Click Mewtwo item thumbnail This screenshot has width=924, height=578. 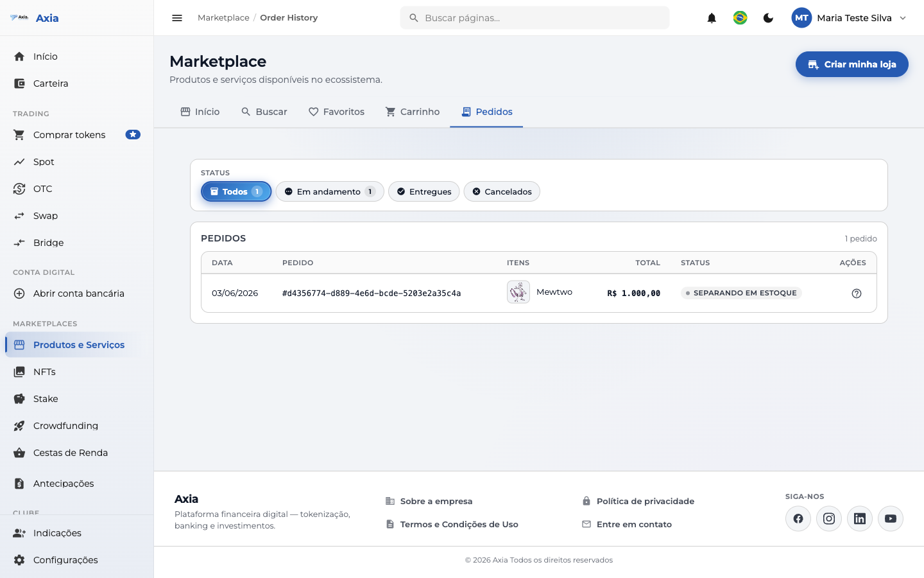coord(518,292)
